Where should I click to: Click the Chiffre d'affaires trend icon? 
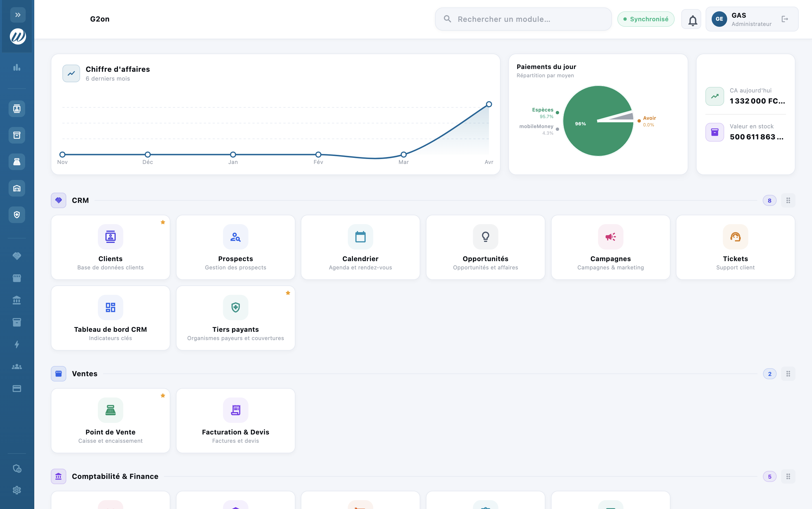(71, 73)
